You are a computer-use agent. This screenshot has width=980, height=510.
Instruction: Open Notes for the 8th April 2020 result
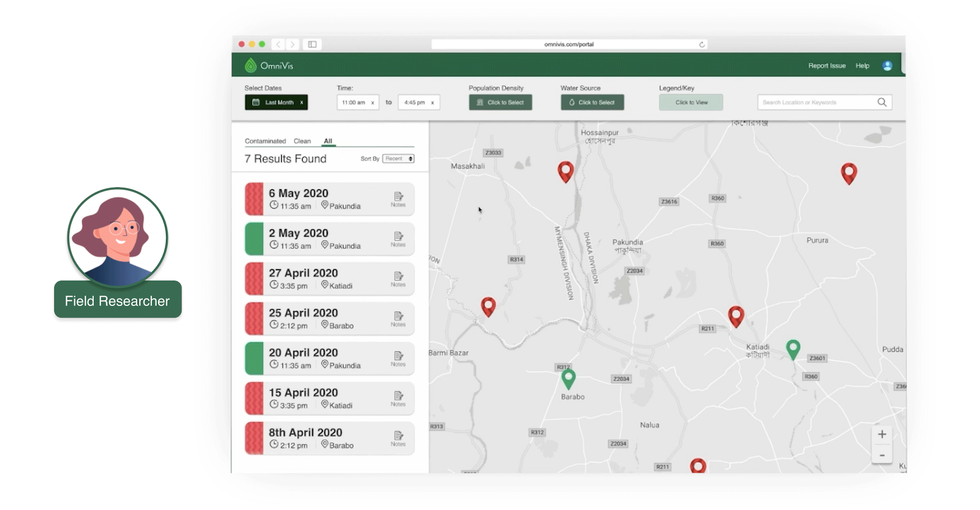point(398,438)
